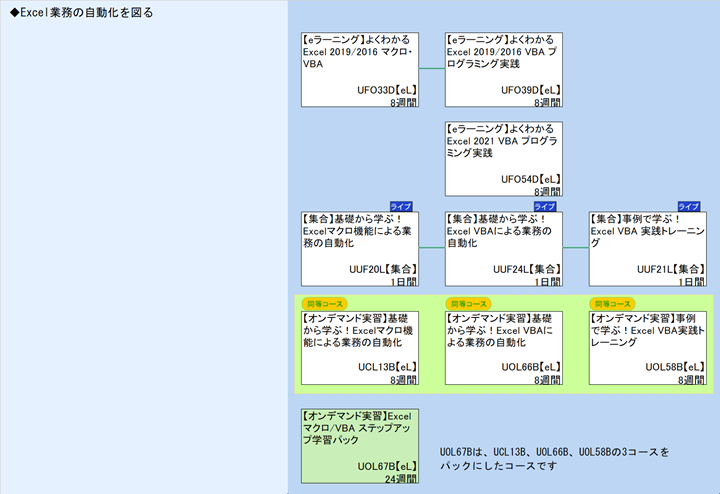Select the UUF24L Excel VBA 業務の自動化 course

coord(504,248)
